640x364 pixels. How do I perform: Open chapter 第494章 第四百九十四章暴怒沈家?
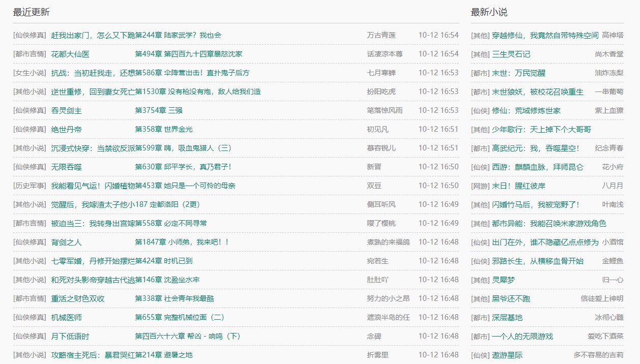point(188,54)
